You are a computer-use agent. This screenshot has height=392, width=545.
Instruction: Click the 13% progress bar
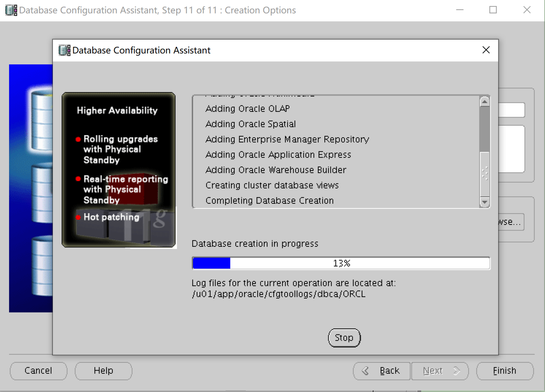coord(341,263)
